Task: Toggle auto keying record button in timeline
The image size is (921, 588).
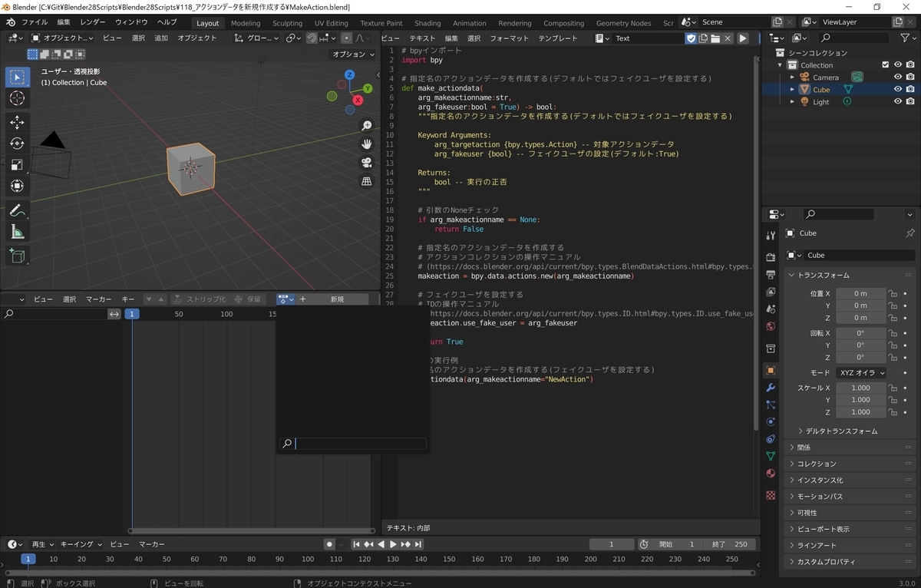Action: click(329, 544)
